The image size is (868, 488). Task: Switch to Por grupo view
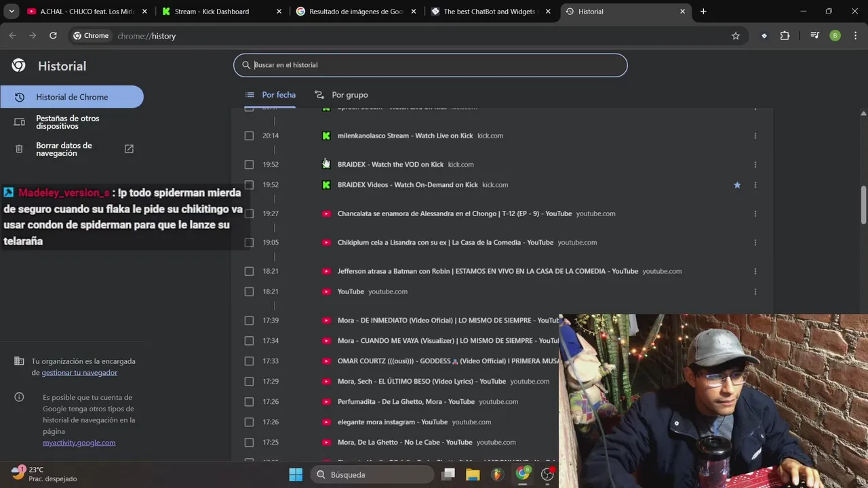tap(341, 95)
